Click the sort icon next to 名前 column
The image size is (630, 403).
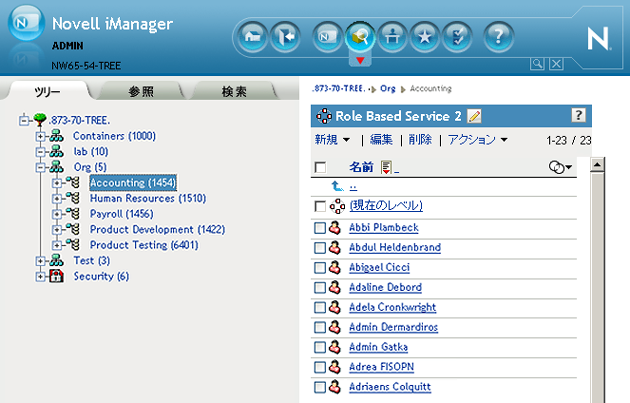387,167
